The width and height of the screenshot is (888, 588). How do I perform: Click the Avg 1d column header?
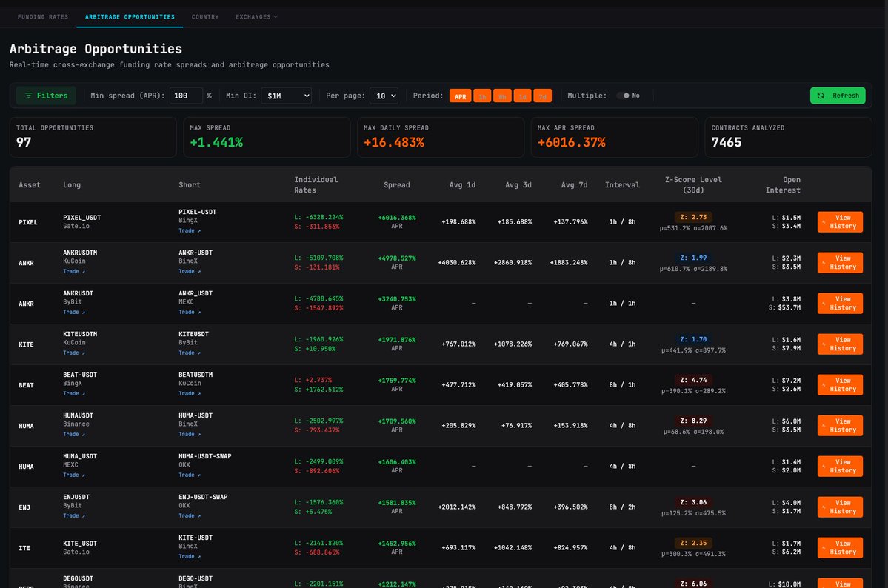point(462,185)
